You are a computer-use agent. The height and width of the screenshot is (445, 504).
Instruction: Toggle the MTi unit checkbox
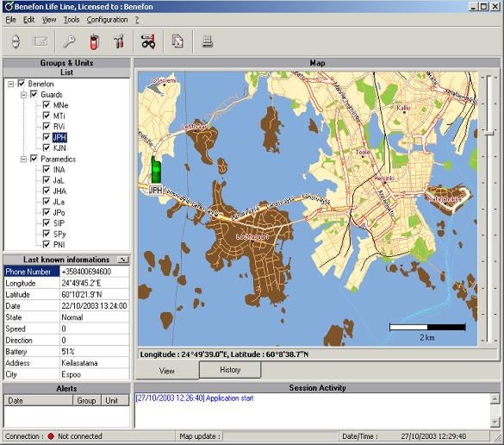(47, 116)
